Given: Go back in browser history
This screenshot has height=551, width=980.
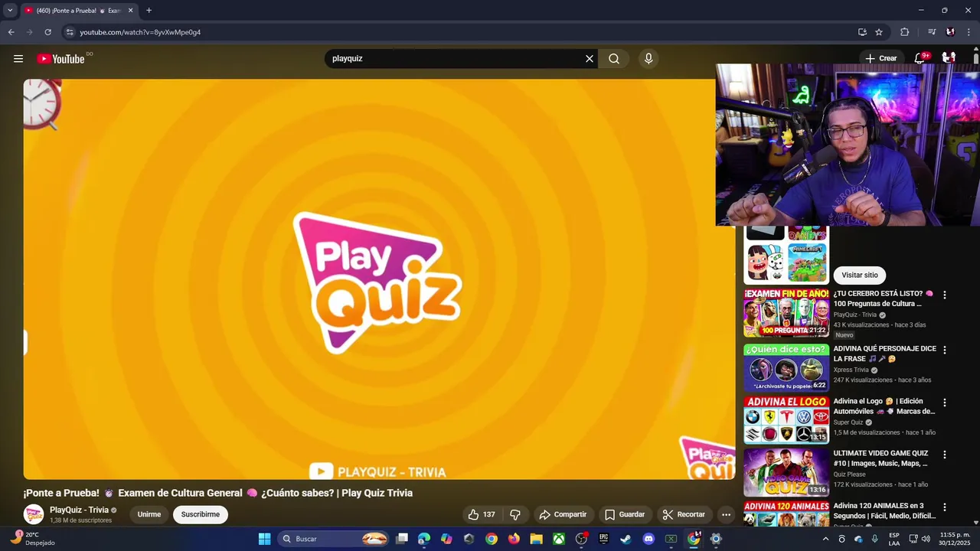Looking at the screenshot, I should point(11,32).
